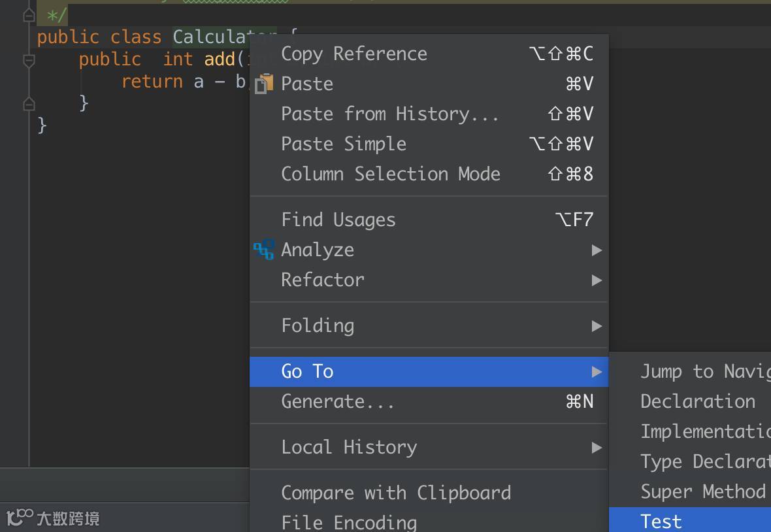Image resolution: width=771 pixels, height=532 pixels.
Task: Open the Generate... menu item
Action: (x=337, y=402)
